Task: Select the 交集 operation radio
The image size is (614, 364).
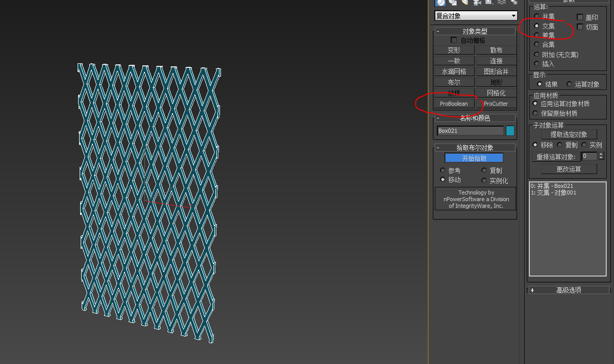Action: [536, 26]
